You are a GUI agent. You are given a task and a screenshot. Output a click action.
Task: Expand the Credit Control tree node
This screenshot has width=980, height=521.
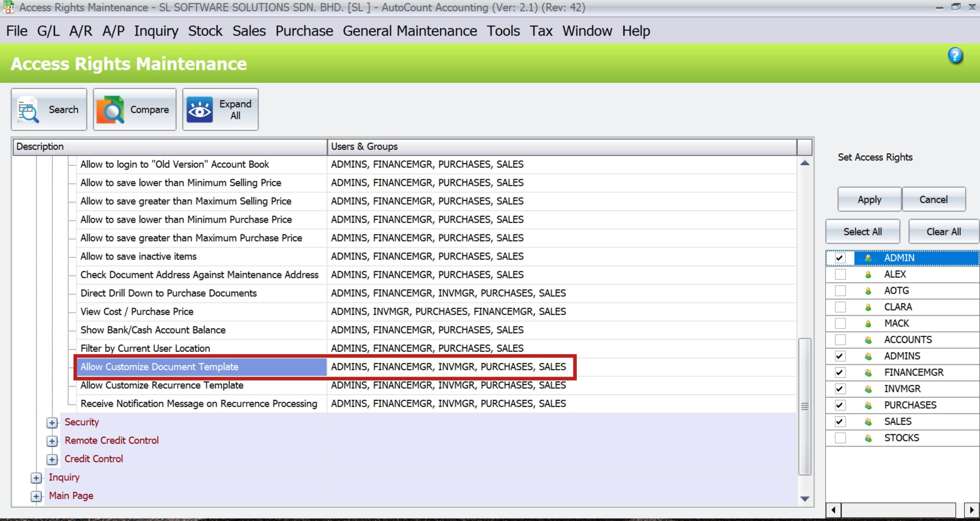point(52,459)
